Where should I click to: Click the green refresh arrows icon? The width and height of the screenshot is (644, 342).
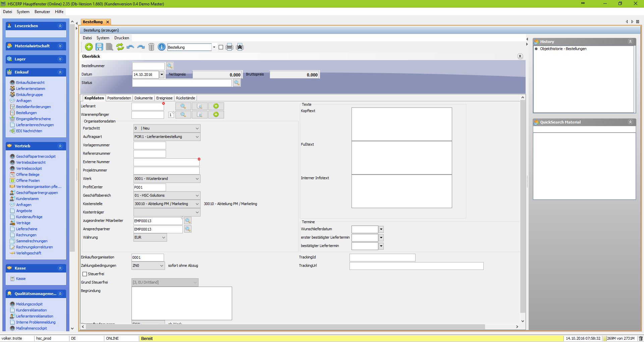pos(120,47)
